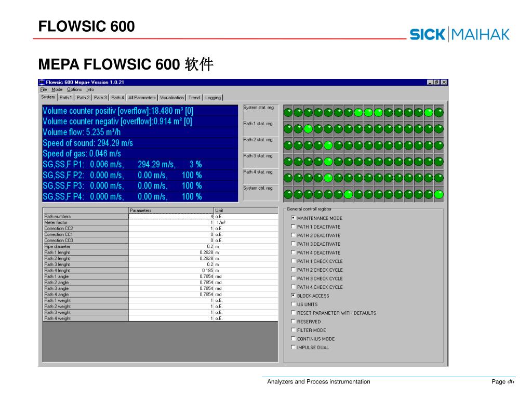Open the All Parameters tab
The width and height of the screenshot is (532, 399).
[142, 98]
